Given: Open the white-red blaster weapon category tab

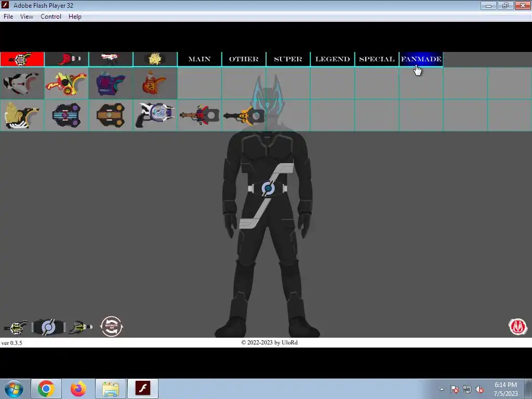Looking at the screenshot, I should click(111, 59).
